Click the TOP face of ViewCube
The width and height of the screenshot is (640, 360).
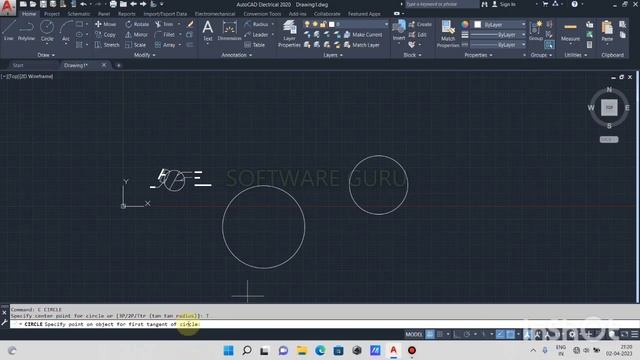tap(609, 108)
